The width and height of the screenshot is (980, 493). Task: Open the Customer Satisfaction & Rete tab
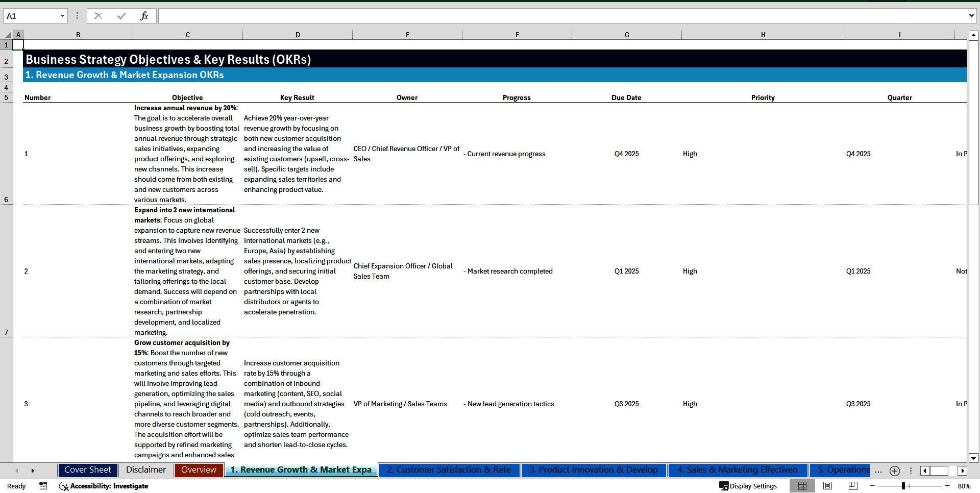(x=449, y=470)
